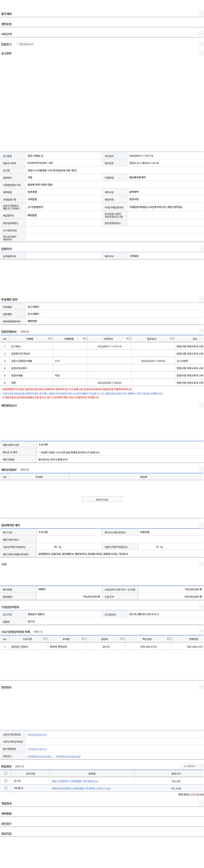Collapse the 투찰제한-일반 section chevron

(201, 299)
